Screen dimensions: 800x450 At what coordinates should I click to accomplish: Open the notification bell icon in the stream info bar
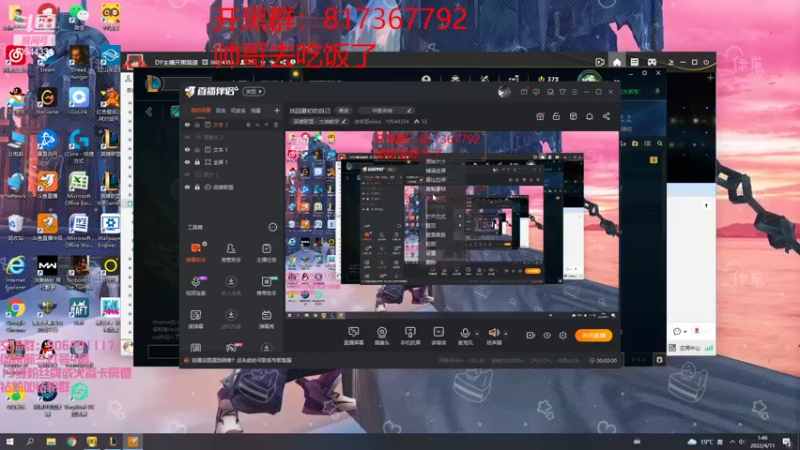point(589,116)
